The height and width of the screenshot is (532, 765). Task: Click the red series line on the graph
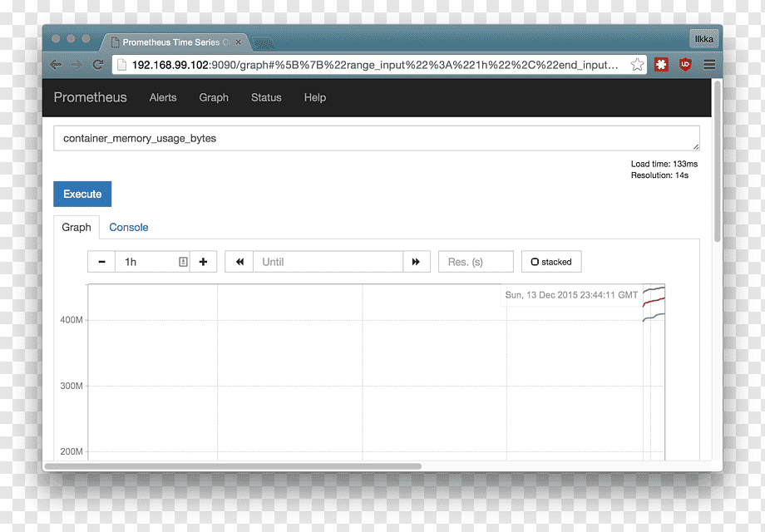[x=654, y=302]
